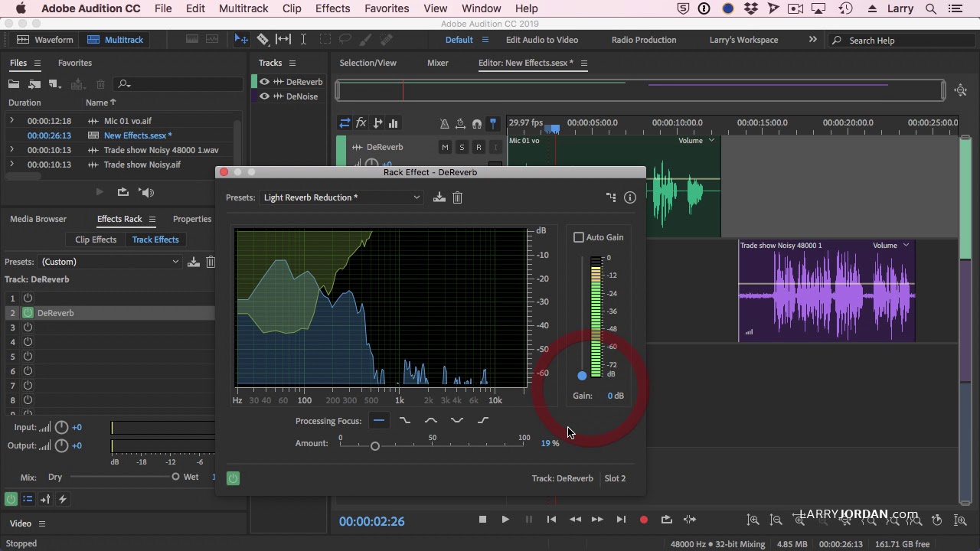Select the Edit Audio to Video workspace
This screenshot has width=980, height=551.
tap(542, 40)
